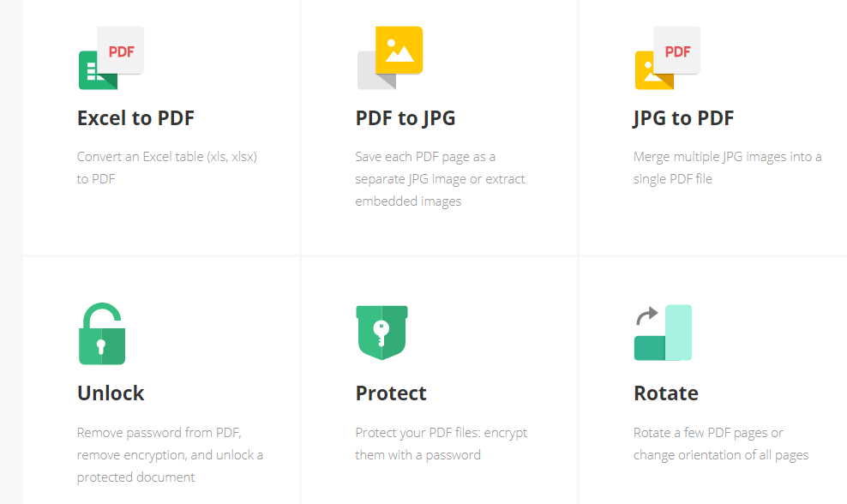Image resolution: width=847 pixels, height=504 pixels.
Task: Click the JPG to PDF icon
Action: 667,57
